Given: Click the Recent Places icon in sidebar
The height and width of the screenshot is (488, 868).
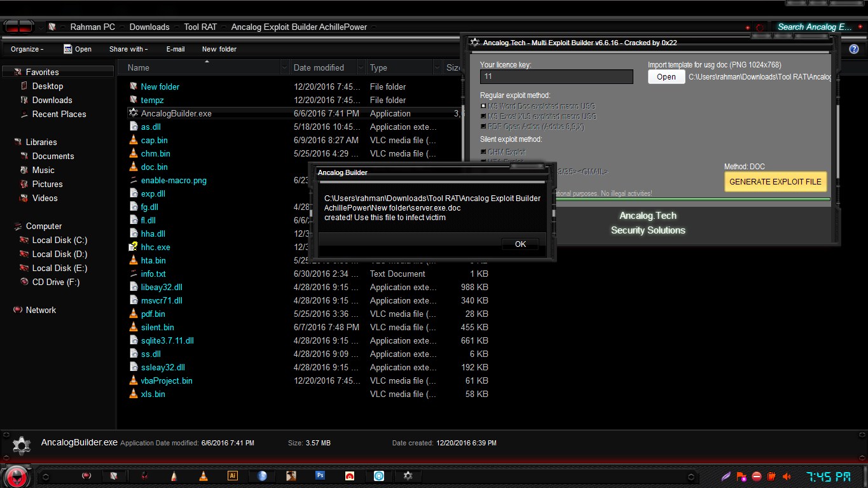Looking at the screenshot, I should [x=24, y=114].
